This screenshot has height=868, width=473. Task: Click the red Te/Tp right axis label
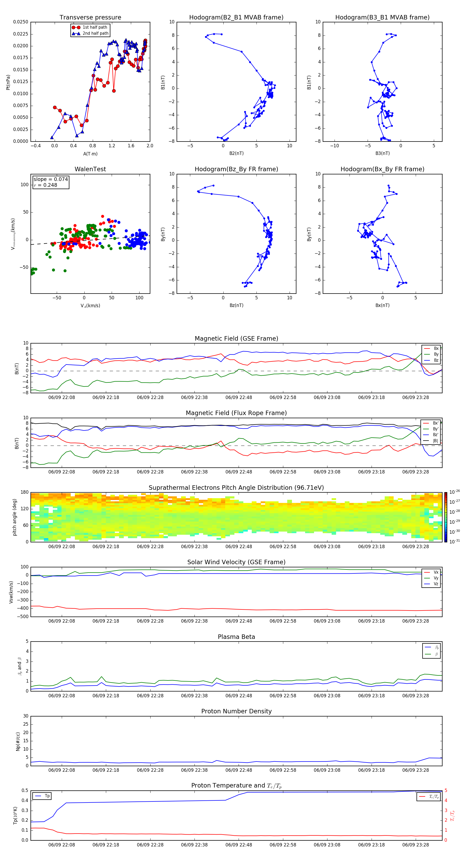[x=453, y=815]
